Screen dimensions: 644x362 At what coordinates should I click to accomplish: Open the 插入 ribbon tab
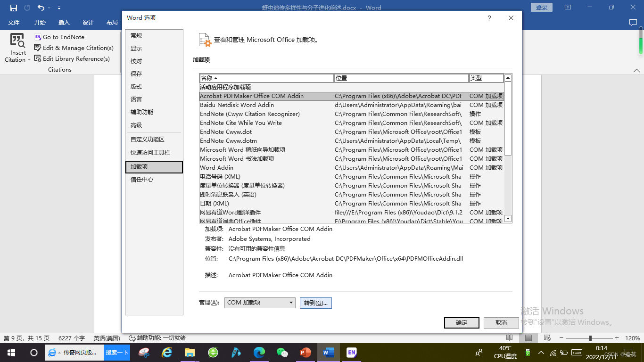tap(64, 23)
